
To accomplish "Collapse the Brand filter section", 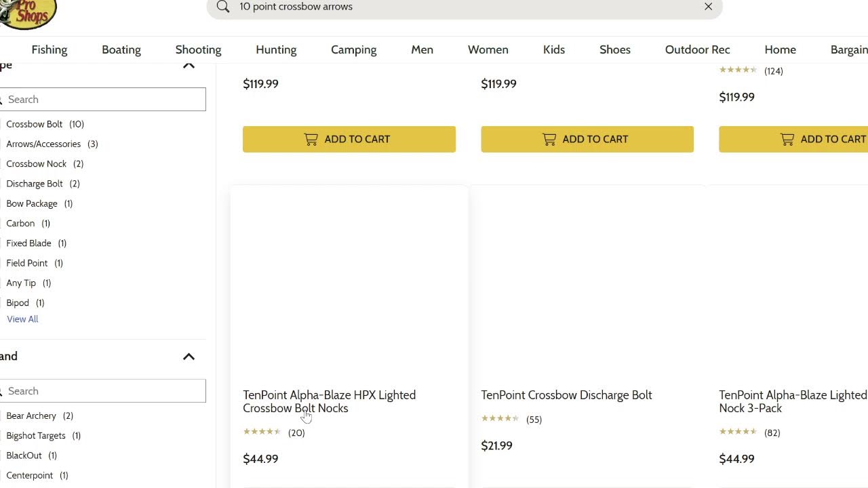I will click(189, 357).
